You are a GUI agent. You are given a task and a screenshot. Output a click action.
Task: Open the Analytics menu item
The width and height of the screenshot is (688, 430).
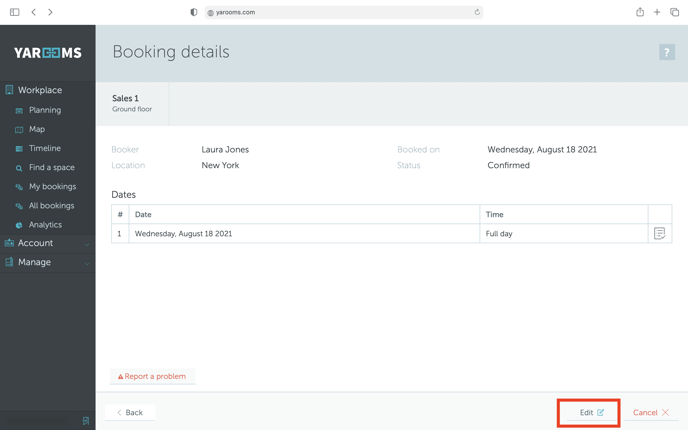pyautogui.click(x=45, y=225)
